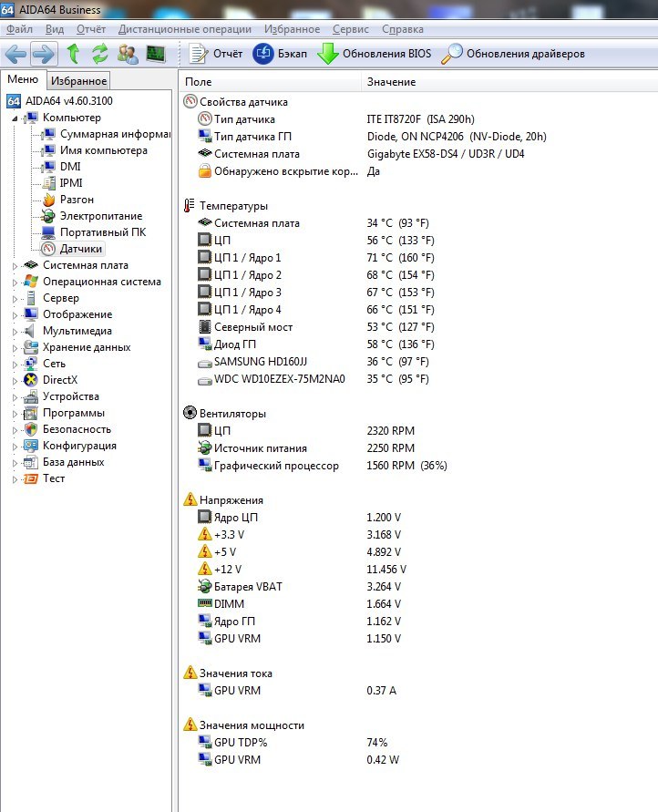This screenshot has width=658, height=812.
Task: Select the DirectX tree item
Action: tap(60, 380)
